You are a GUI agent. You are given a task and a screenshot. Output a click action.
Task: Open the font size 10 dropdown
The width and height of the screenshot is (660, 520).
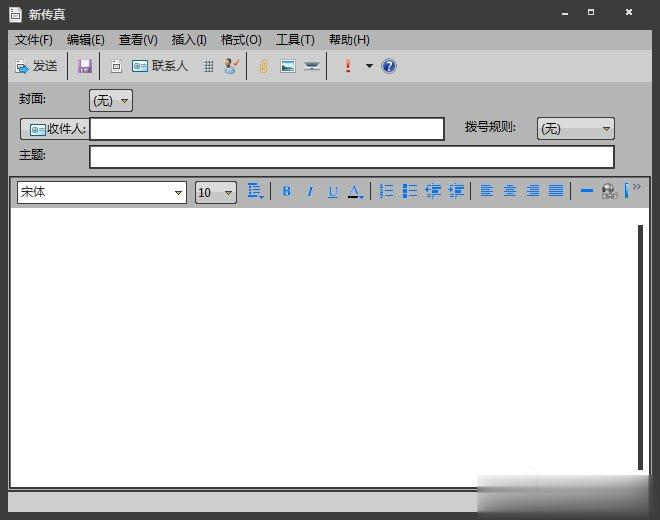216,192
